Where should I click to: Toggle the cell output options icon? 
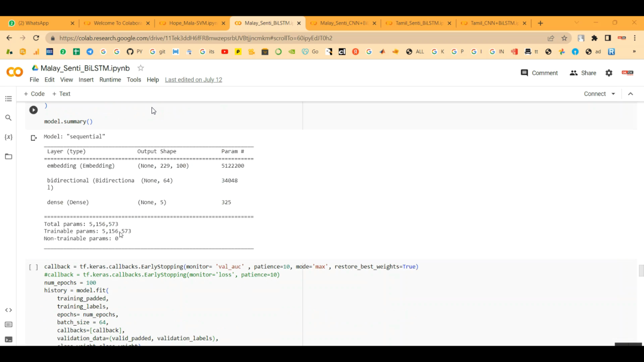pos(33,138)
